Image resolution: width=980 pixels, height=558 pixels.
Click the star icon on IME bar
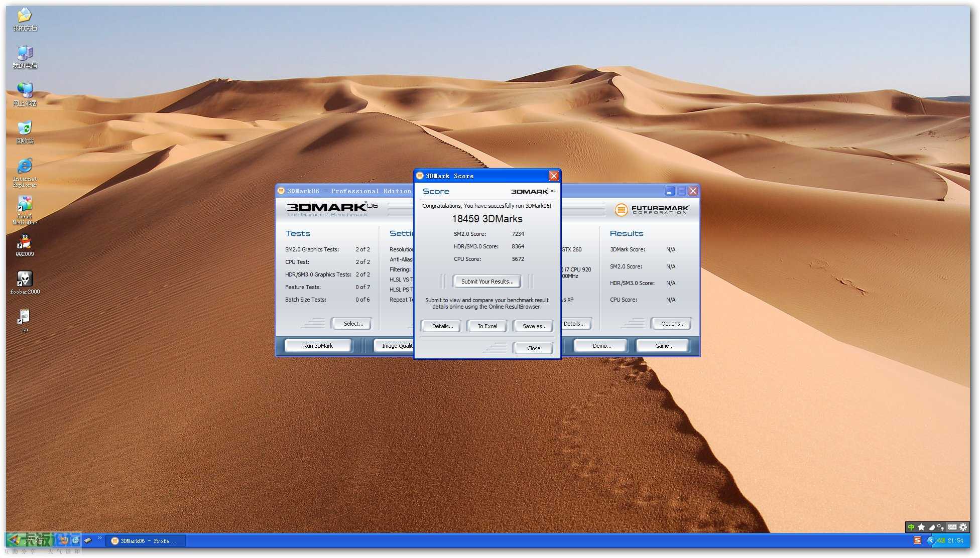tap(921, 527)
